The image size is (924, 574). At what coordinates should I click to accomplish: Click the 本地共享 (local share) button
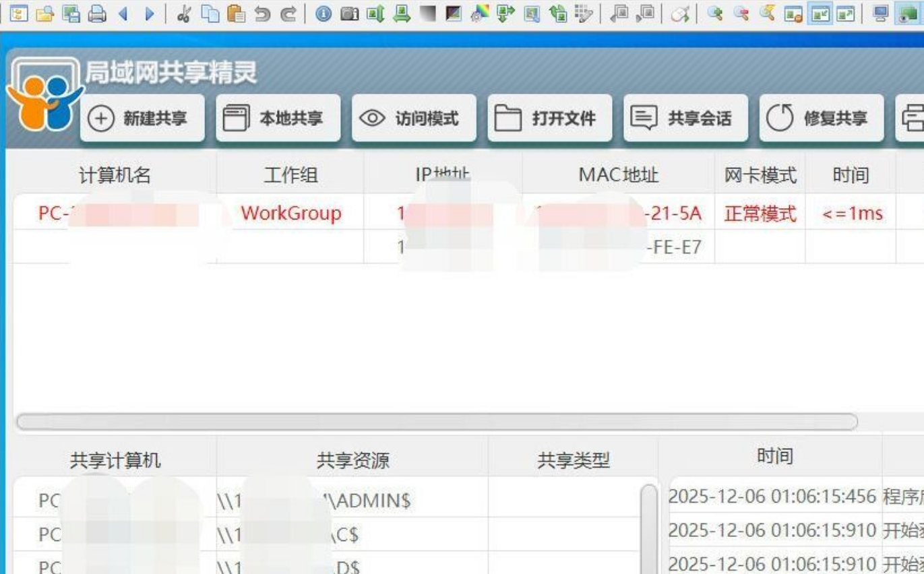click(x=278, y=117)
